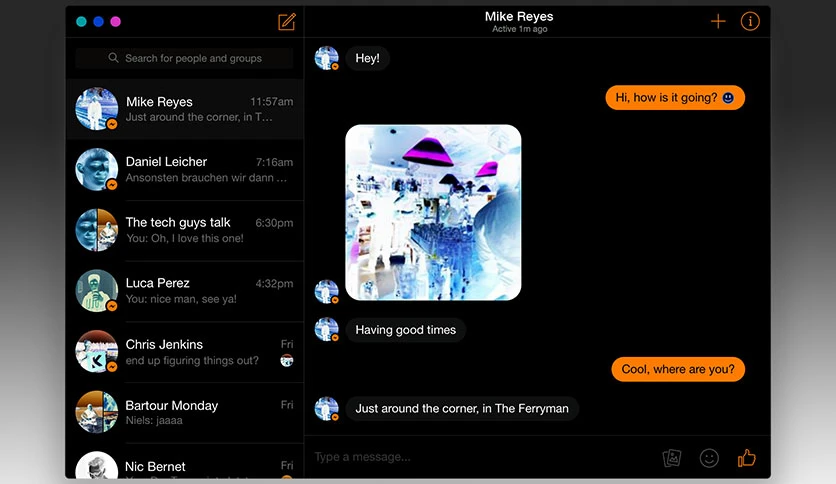The width and height of the screenshot is (836, 484).
Task: Click the 'Active 1m ago' status text
Action: point(519,29)
